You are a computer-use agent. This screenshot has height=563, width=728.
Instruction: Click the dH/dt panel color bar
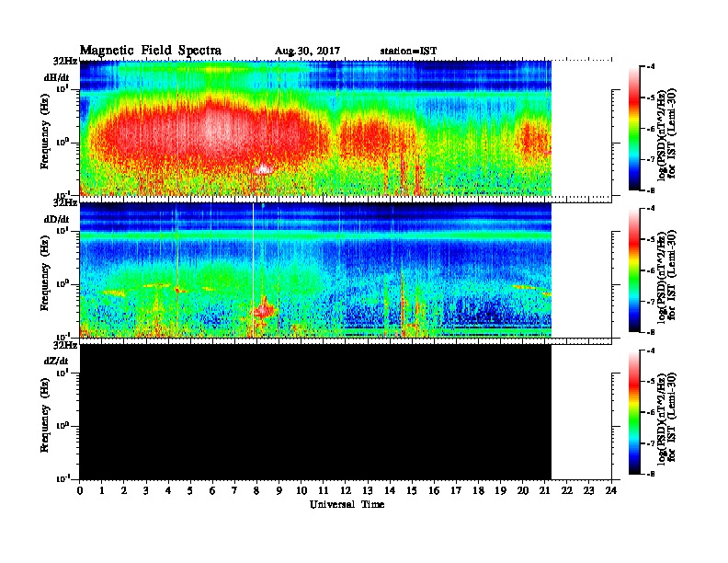[x=634, y=128]
